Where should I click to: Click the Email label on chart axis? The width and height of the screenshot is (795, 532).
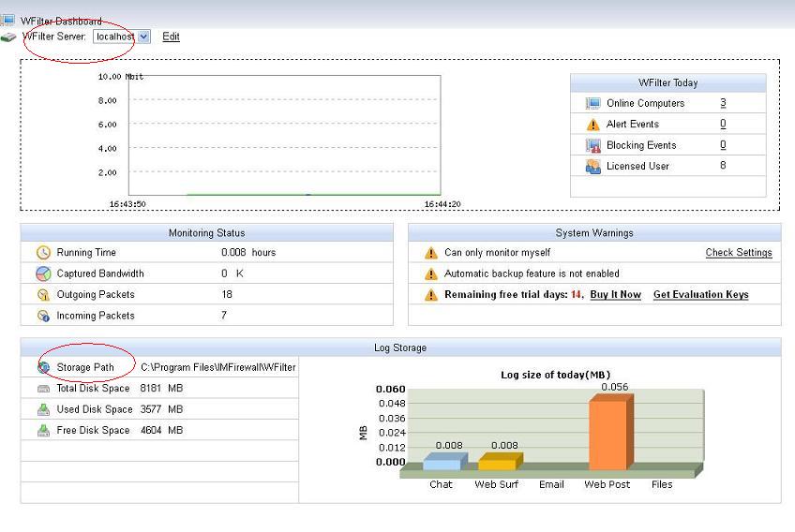tap(551, 484)
